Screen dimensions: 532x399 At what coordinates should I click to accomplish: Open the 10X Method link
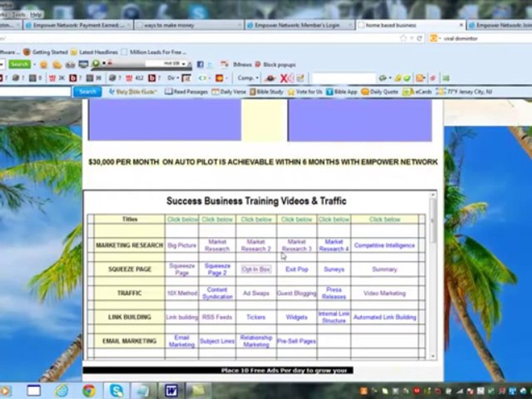coord(182,293)
